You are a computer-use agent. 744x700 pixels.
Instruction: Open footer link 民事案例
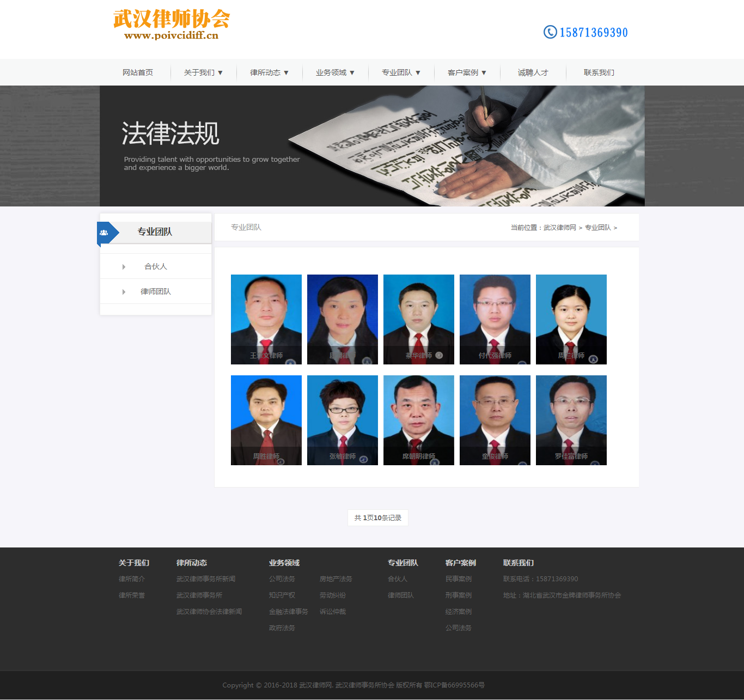pyautogui.click(x=459, y=579)
